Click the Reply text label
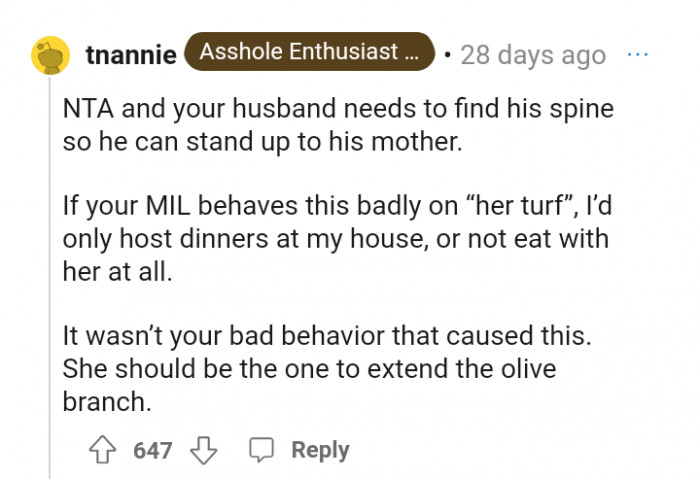 [320, 450]
